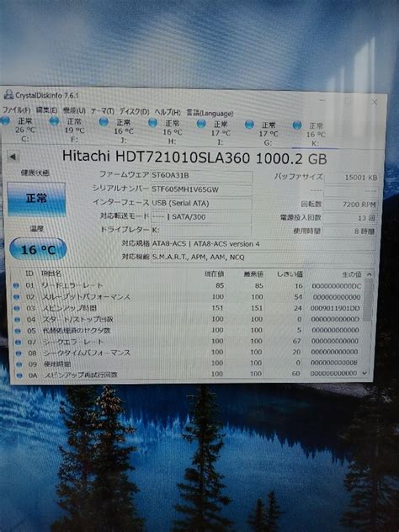Click the SMART list scrollbar thumb
This screenshot has width=399, height=532.
pyautogui.click(x=368, y=300)
